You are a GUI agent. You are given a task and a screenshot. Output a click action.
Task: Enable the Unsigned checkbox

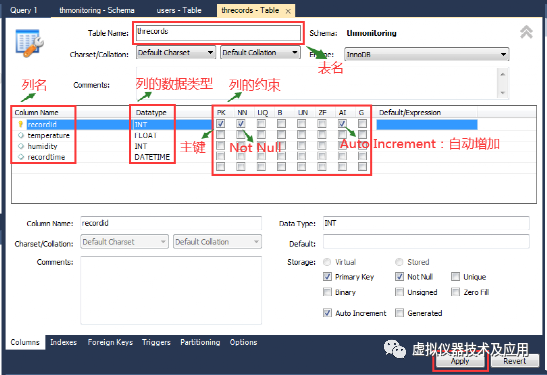399,292
